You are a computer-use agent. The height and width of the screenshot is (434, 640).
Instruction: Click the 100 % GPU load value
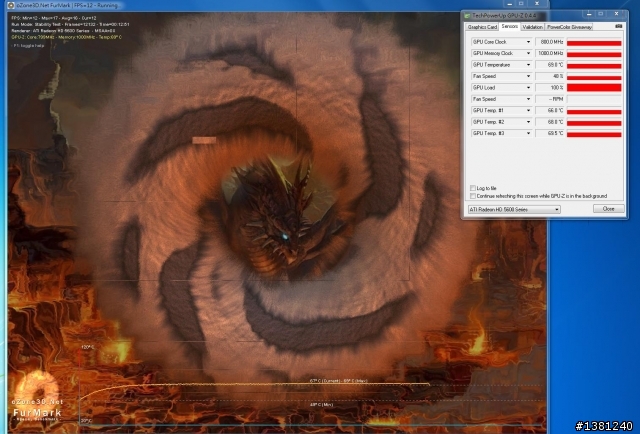(x=550, y=87)
